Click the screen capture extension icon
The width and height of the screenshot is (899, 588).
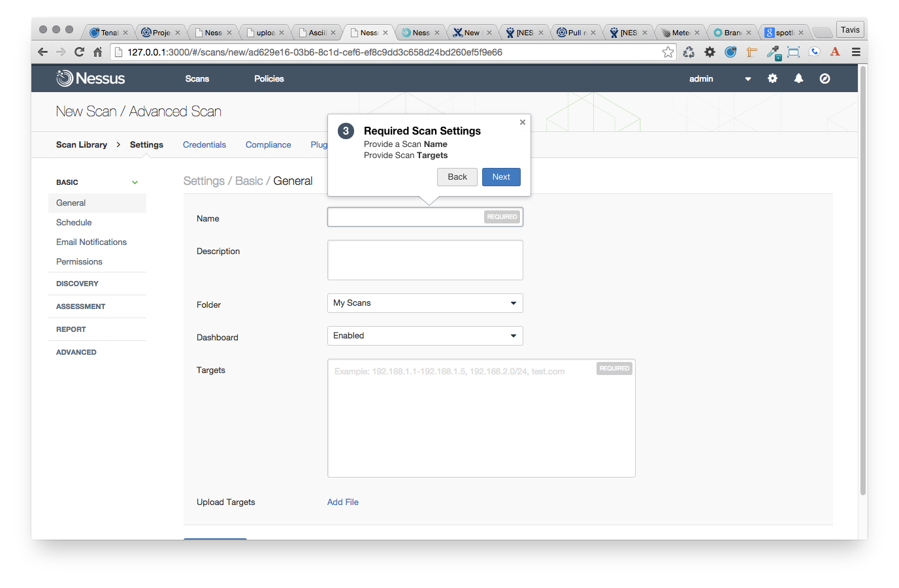click(793, 52)
